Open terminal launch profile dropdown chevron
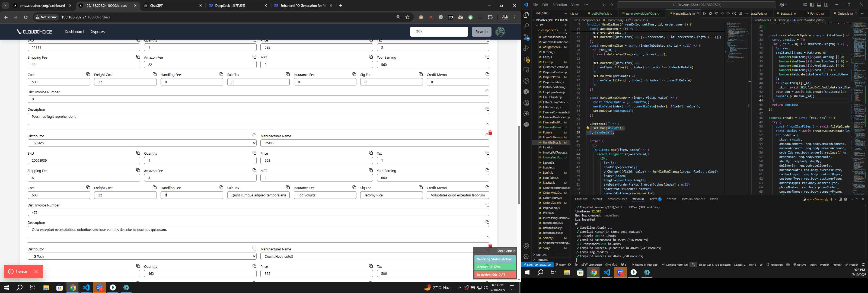Viewport: 868px width, 293px height. point(835,199)
